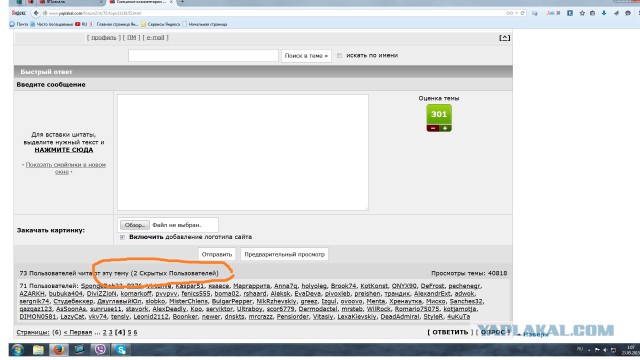The height and width of the screenshot is (360, 640).
Task: Go to '< Первая' page link
Action: 78,332
